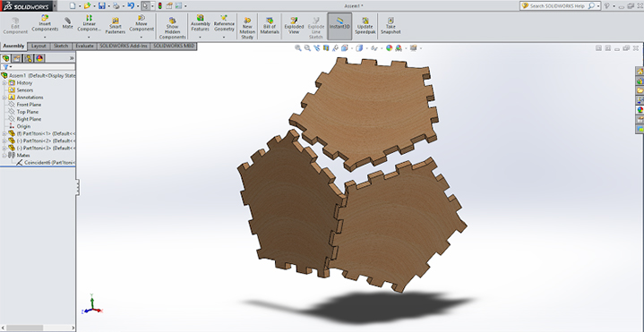This screenshot has height=332, width=644.
Task: Expand the Part1toni<3> component node
Action: [x=4, y=149]
